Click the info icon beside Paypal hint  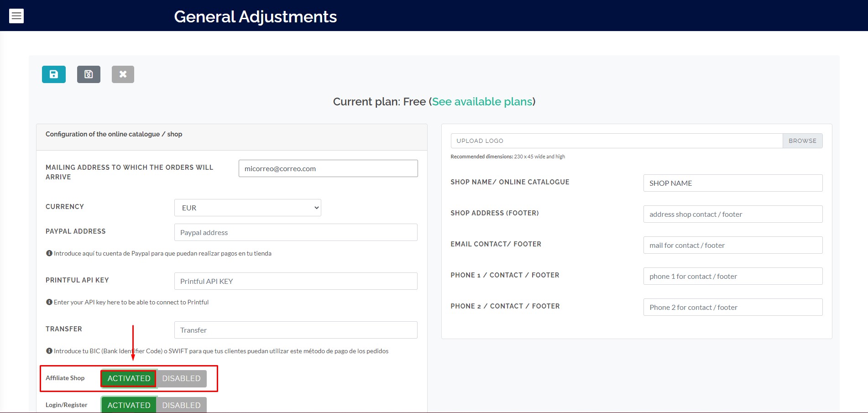(x=49, y=253)
